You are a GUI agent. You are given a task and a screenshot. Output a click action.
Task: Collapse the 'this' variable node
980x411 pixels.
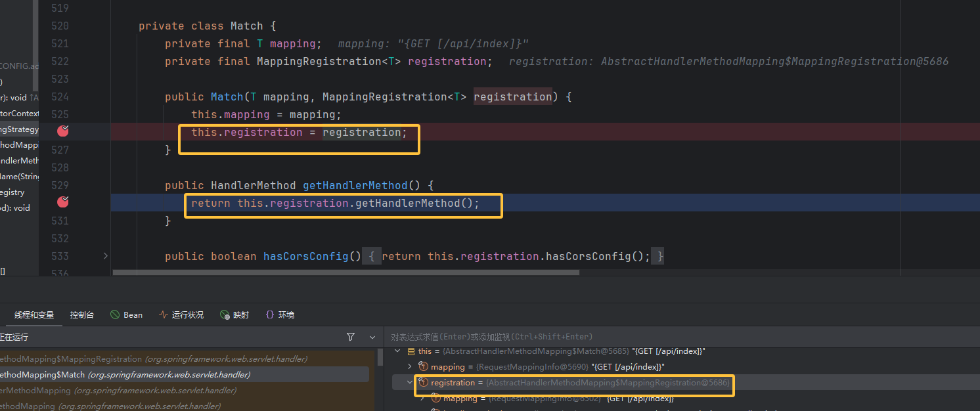tap(397, 351)
